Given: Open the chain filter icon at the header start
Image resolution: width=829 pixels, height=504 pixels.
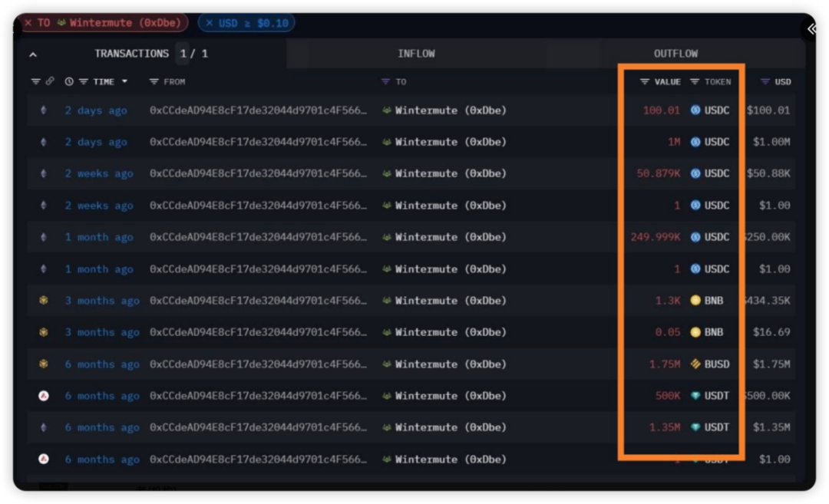Looking at the screenshot, I should (x=35, y=81).
